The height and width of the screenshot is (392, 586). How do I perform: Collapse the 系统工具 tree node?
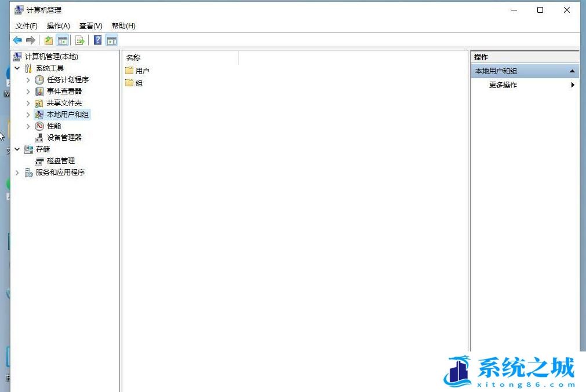point(17,68)
